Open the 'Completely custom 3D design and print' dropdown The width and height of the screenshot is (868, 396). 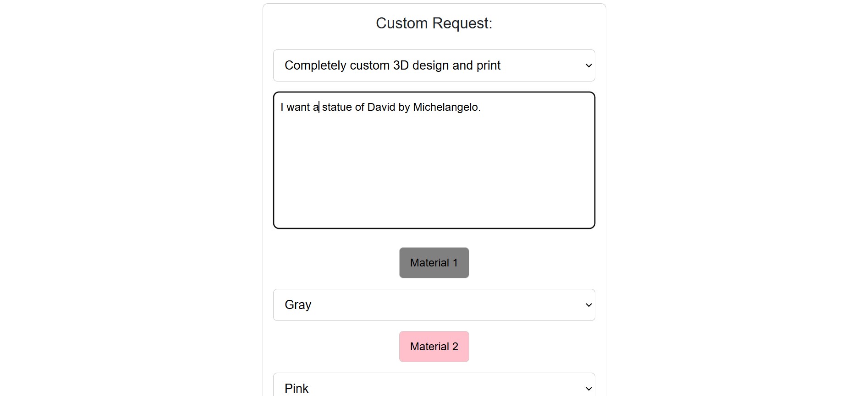pyautogui.click(x=434, y=65)
